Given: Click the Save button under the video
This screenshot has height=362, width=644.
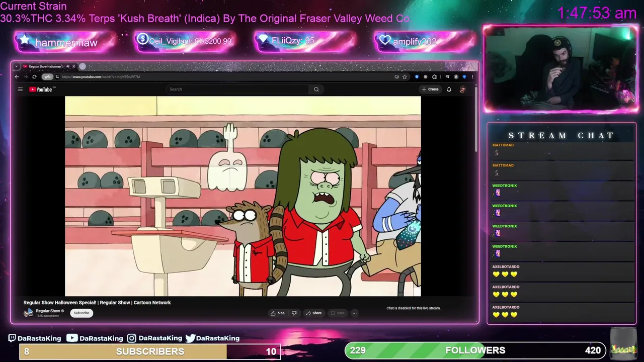Looking at the screenshot, I should click(x=338, y=313).
